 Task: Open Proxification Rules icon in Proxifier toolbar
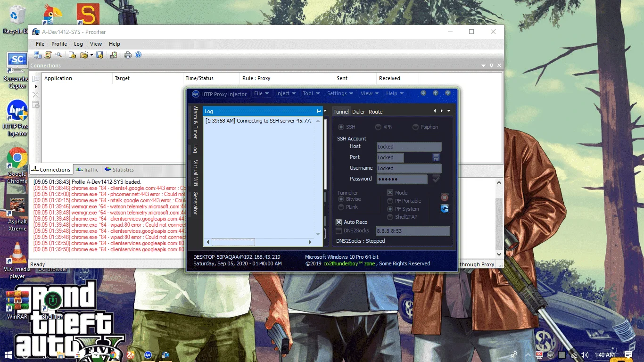[48, 55]
